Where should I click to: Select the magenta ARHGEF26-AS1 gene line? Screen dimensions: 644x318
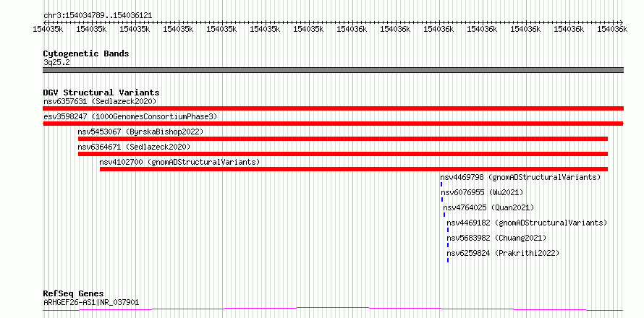click(x=333, y=309)
